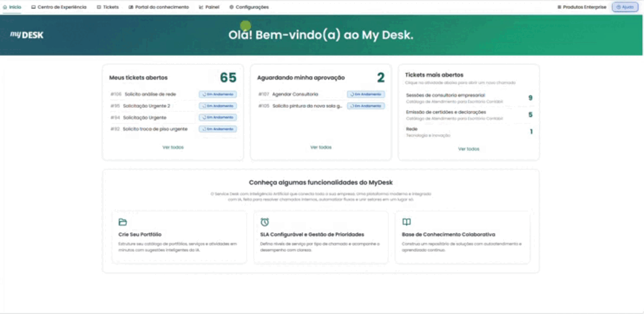Switch to Portal do conhecimento tab
This screenshot has height=314, width=644.
158,7
